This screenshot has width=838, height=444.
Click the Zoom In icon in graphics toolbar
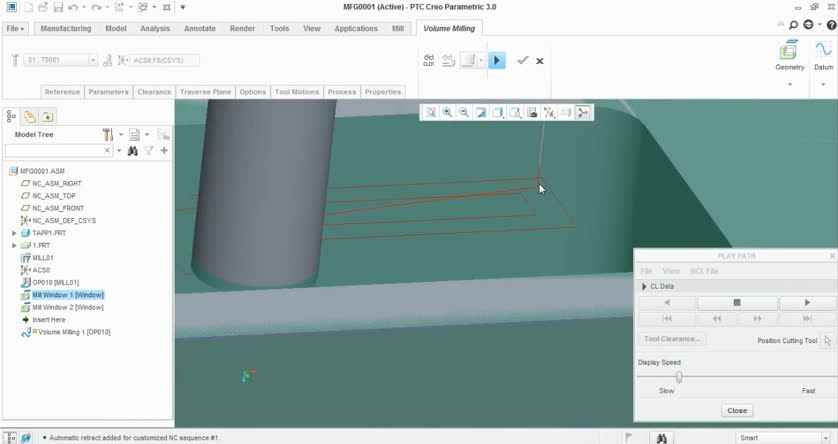(447, 112)
